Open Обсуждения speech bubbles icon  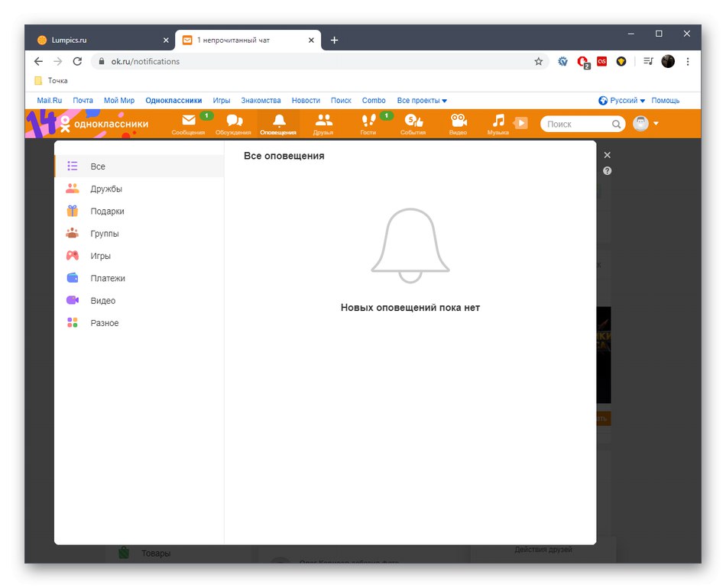click(235, 121)
